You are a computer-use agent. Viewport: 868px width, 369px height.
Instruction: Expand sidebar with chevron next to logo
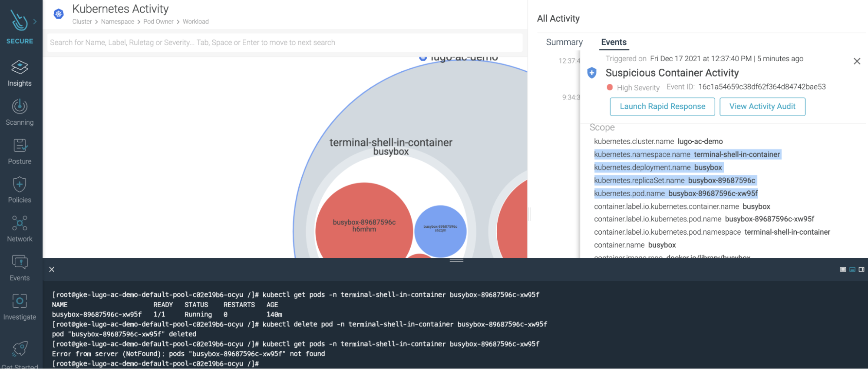pos(35,21)
